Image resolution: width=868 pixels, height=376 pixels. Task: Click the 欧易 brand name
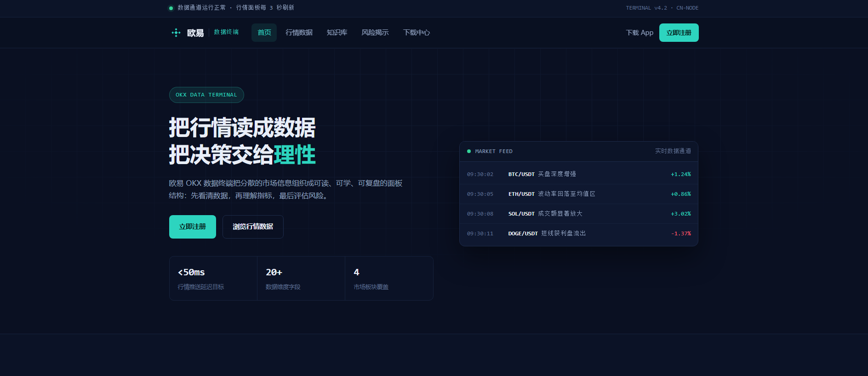[195, 33]
